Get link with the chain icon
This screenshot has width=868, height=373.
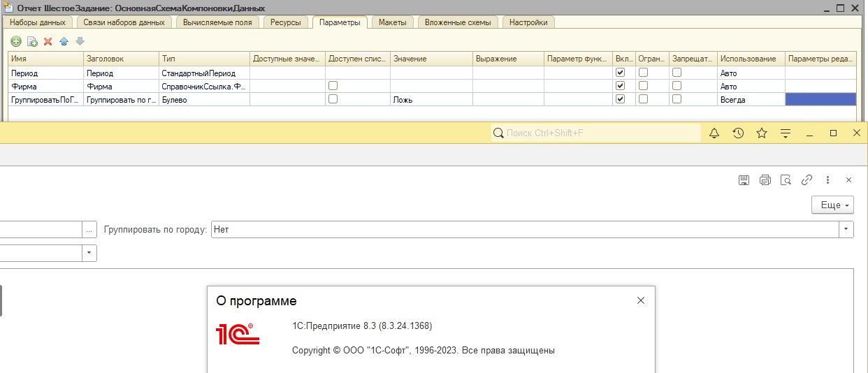(x=806, y=180)
